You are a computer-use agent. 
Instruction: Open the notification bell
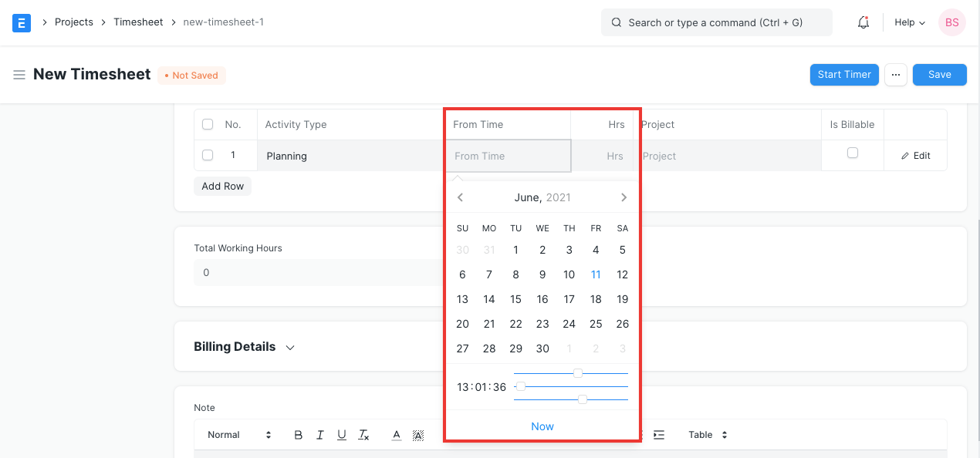[863, 22]
